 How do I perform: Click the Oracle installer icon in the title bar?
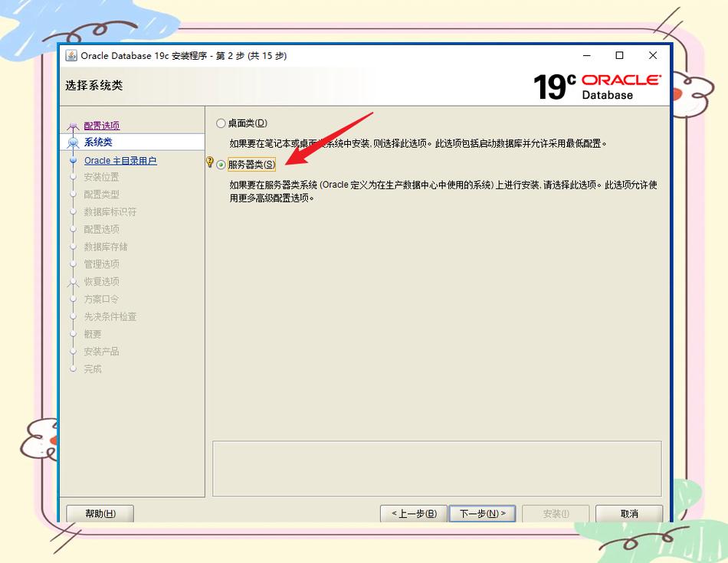pyautogui.click(x=71, y=55)
